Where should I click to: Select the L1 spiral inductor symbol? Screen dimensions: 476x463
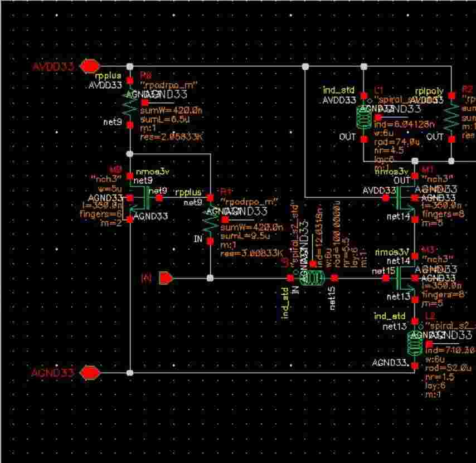[363, 118]
